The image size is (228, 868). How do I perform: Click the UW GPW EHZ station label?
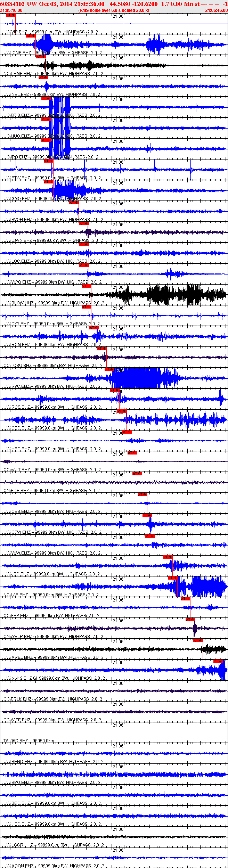(52, 532)
